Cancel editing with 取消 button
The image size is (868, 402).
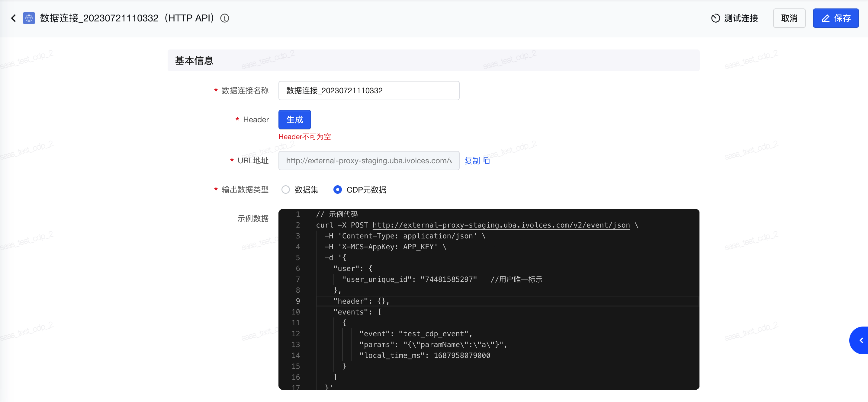click(789, 18)
